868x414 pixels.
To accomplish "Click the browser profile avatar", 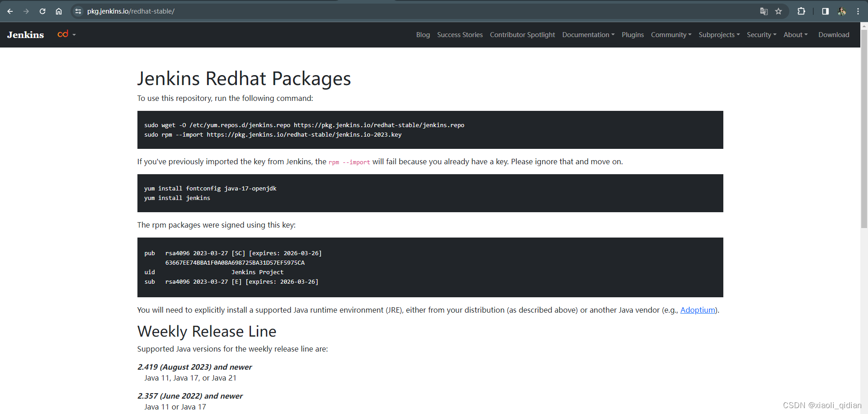I will (842, 11).
